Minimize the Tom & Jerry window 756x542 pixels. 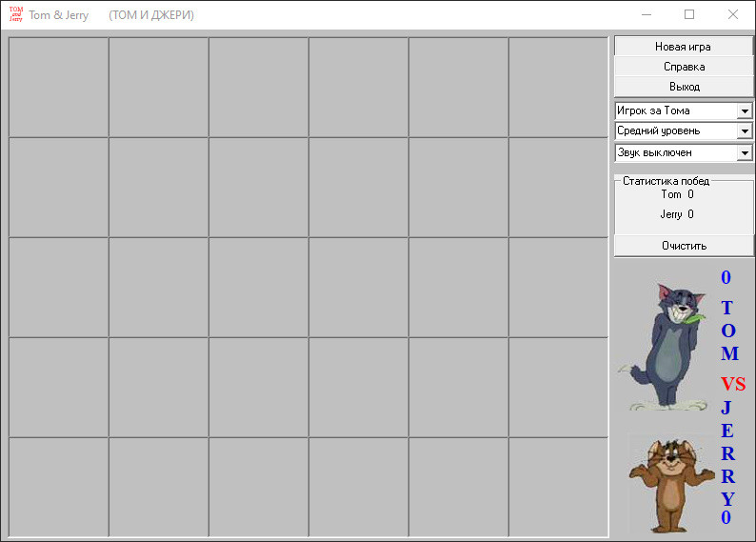(647, 14)
